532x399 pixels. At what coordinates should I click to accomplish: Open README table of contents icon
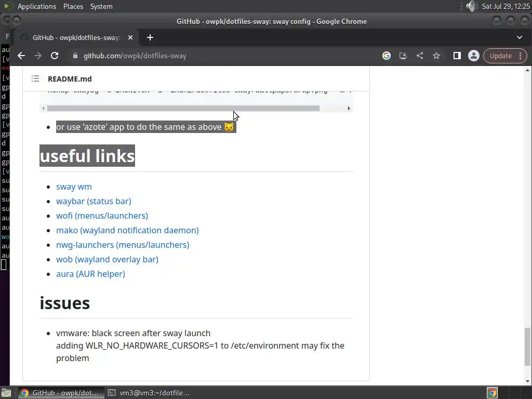click(35, 79)
